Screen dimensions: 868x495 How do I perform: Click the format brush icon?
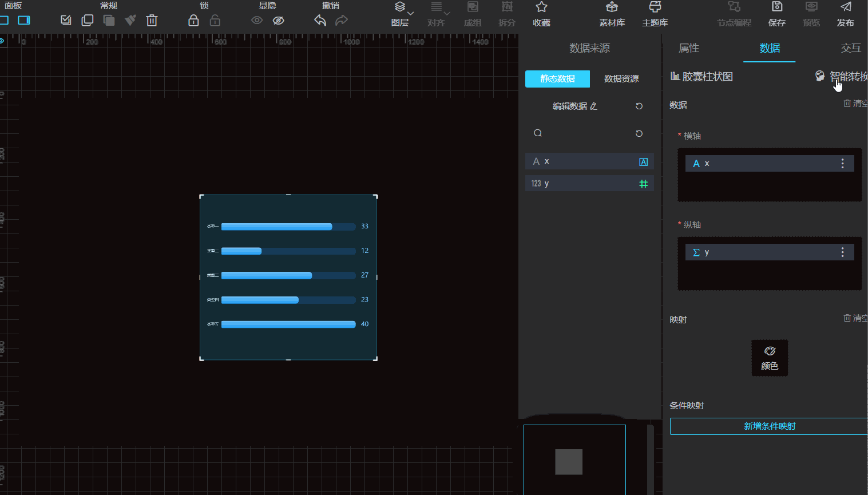tap(130, 21)
